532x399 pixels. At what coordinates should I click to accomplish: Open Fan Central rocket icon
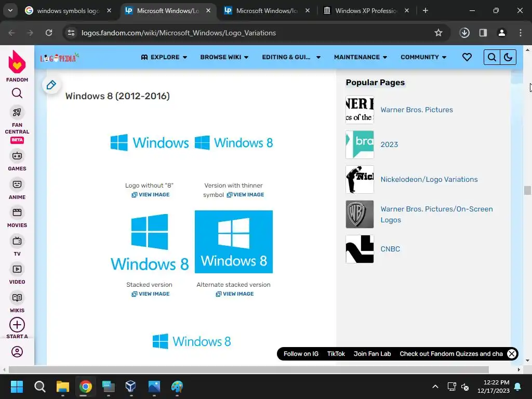(17, 112)
